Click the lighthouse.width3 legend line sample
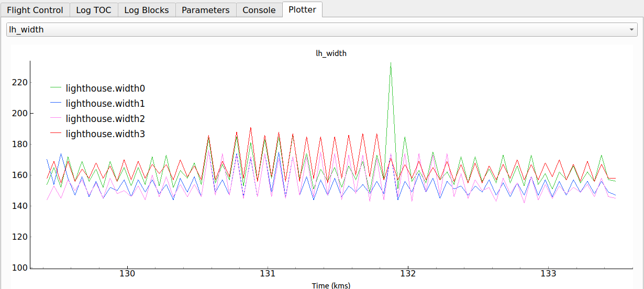 tap(55, 134)
